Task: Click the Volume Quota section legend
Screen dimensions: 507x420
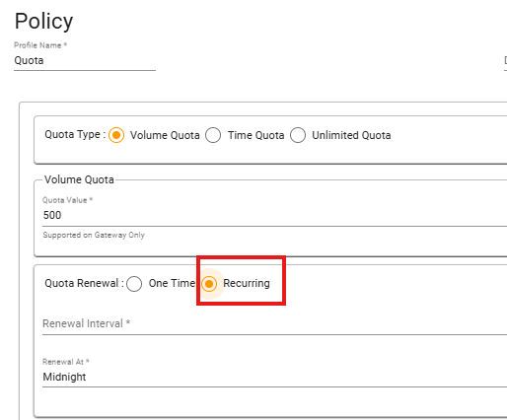Action: coord(79,179)
